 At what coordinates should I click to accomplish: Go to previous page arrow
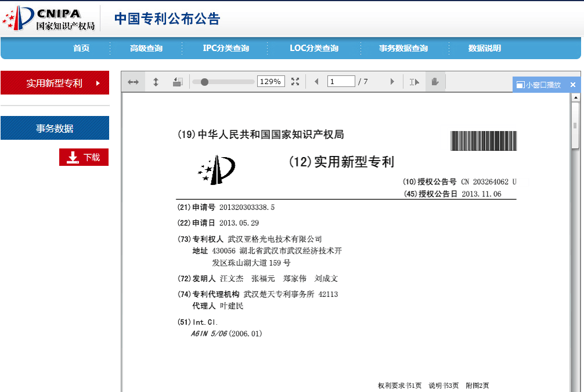coord(316,81)
